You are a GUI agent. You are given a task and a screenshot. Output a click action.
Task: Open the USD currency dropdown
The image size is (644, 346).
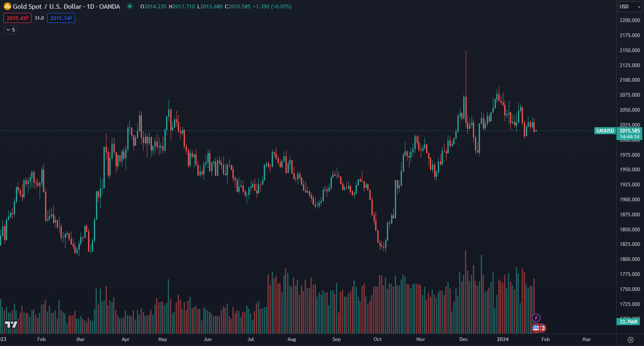[630, 7]
